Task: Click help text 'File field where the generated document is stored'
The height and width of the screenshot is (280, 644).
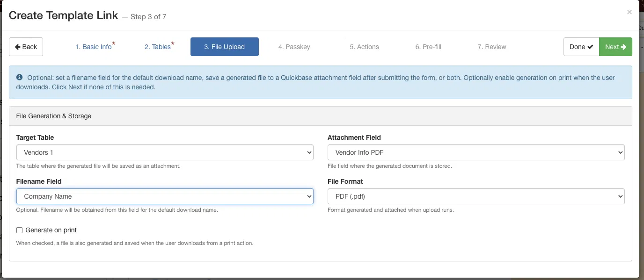Action: (x=390, y=166)
